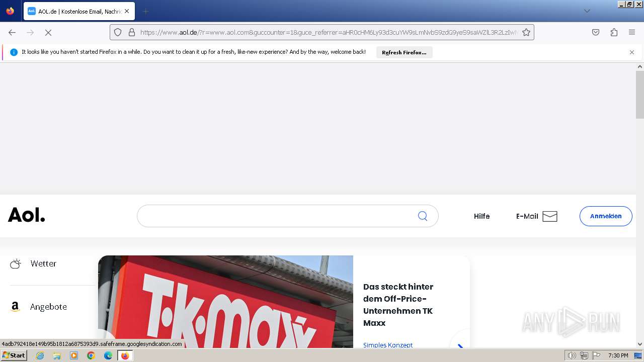Open the Firefox application menu
Image resolution: width=644 pixels, height=362 pixels.
pos(632,32)
